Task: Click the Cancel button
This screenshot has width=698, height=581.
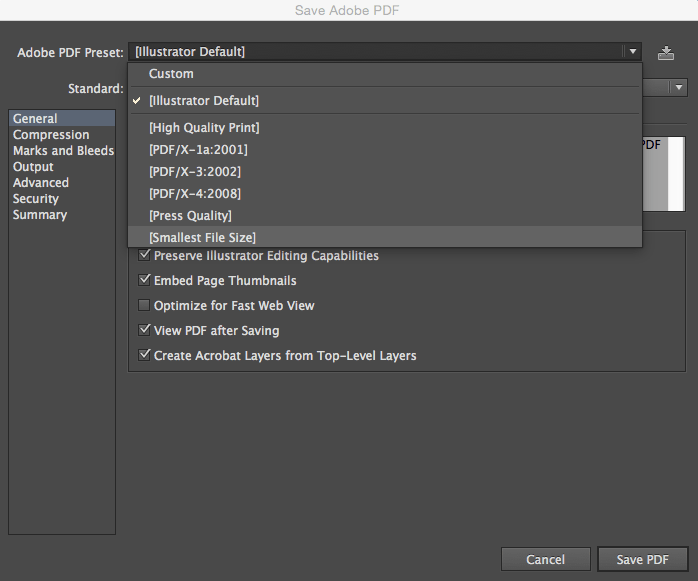Action: coord(546,559)
